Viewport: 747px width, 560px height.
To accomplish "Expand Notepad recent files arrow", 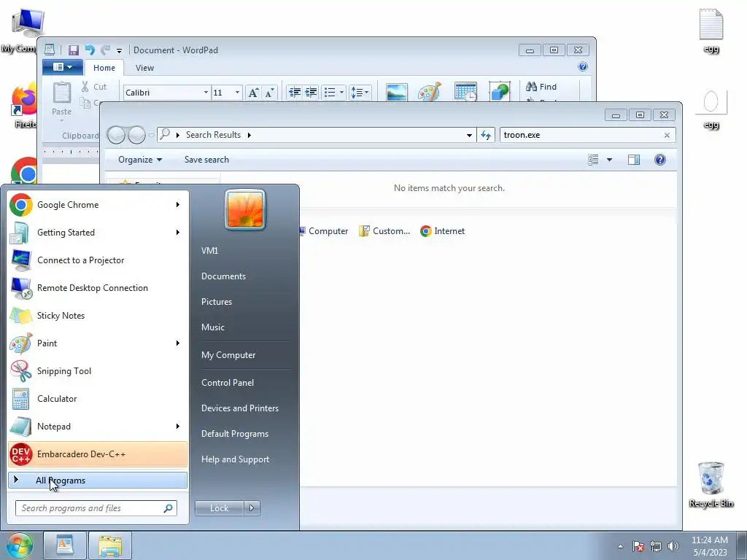I will [178, 426].
